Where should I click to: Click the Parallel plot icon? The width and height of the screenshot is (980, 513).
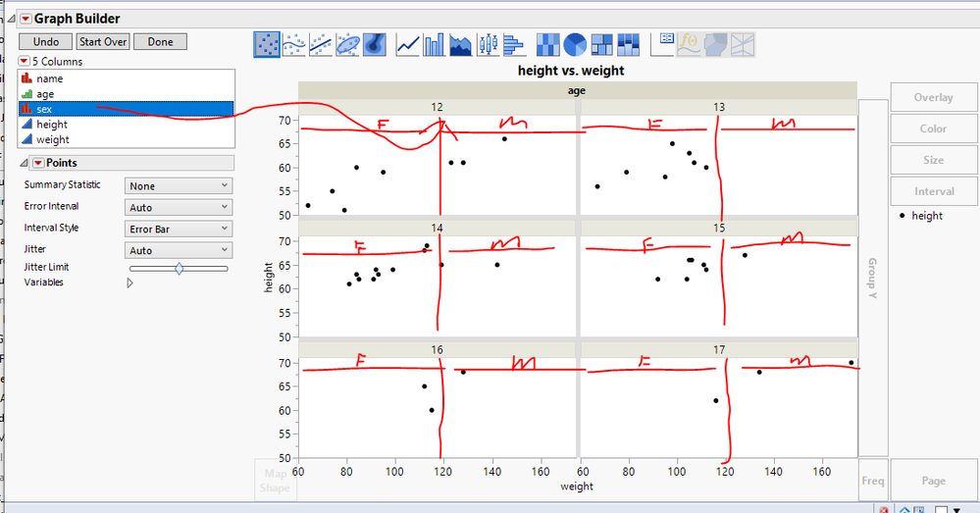point(743,45)
